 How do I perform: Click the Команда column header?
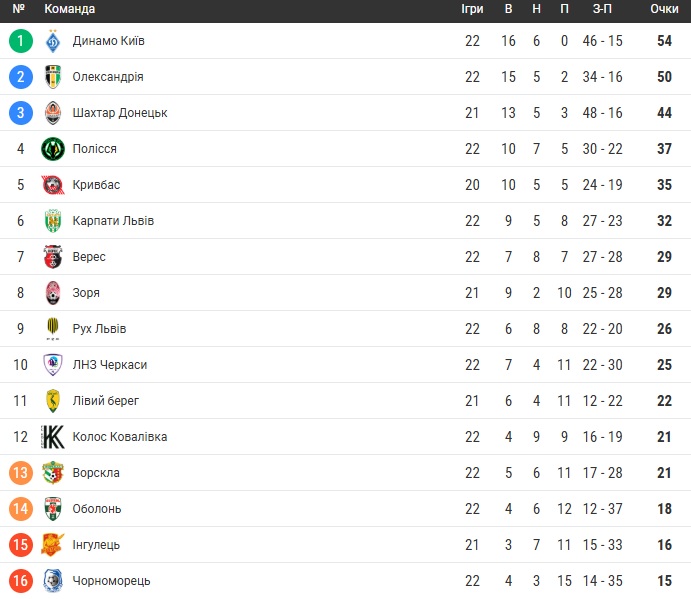tap(70, 9)
